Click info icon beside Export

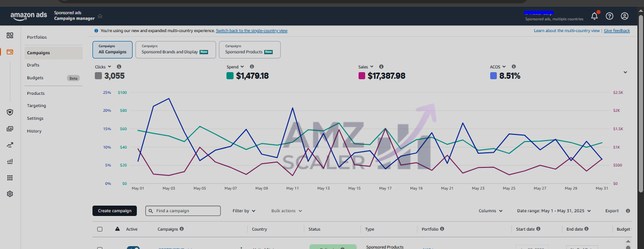tap(628, 211)
